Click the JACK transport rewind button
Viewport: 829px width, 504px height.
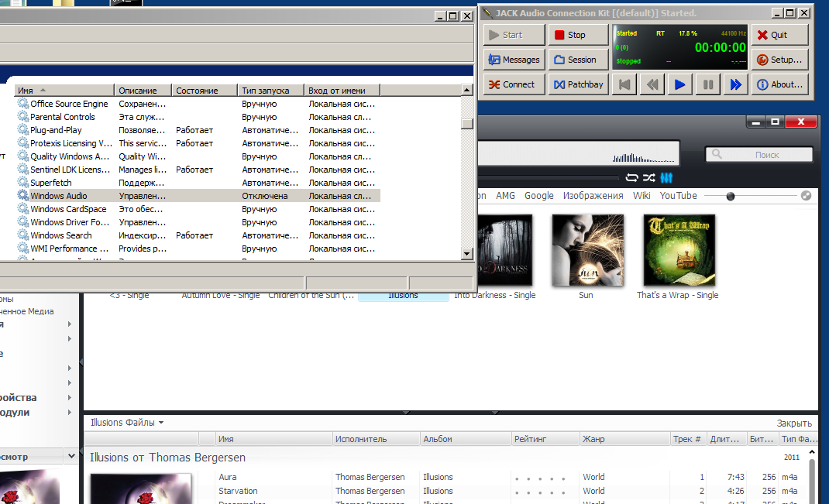[652, 84]
